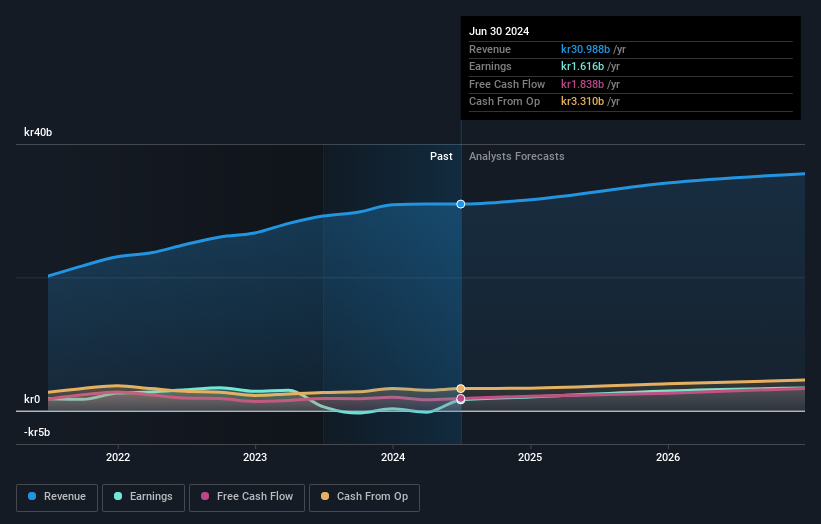821x524 pixels.
Task: Click the kr0 y-axis label
Action: [32, 399]
